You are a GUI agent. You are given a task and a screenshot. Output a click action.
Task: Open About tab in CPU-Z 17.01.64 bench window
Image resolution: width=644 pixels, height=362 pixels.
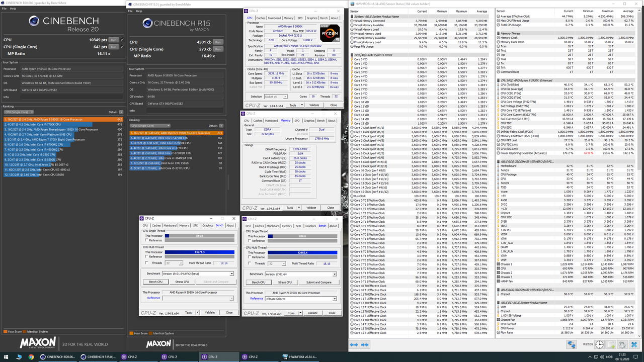(333, 226)
